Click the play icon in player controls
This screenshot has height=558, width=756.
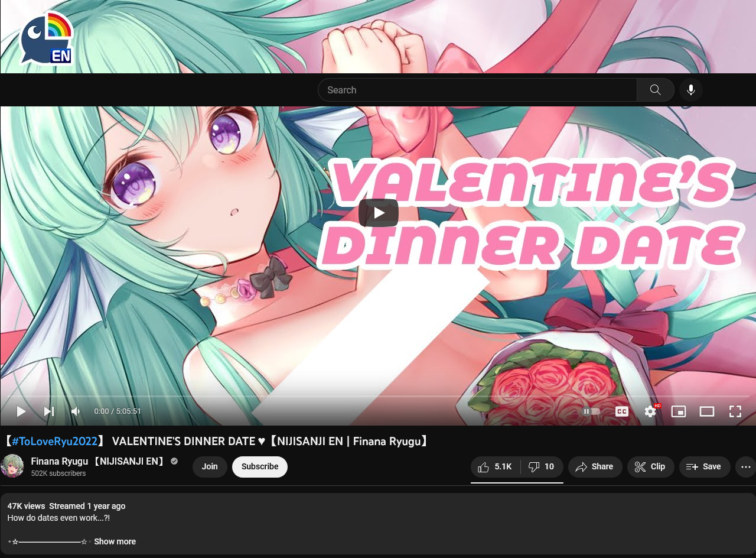pos(21,411)
